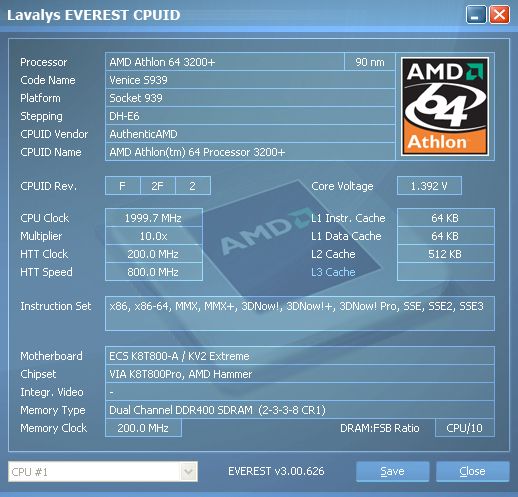Close the window with the red X
This screenshot has width=518, height=497.
tap(499, 15)
